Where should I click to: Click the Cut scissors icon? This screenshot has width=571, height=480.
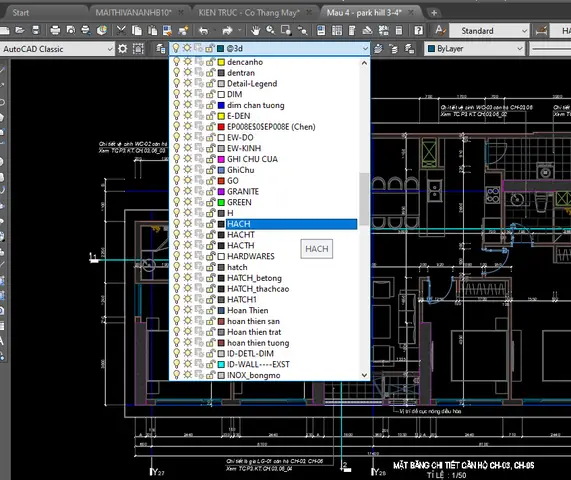(x=121, y=30)
